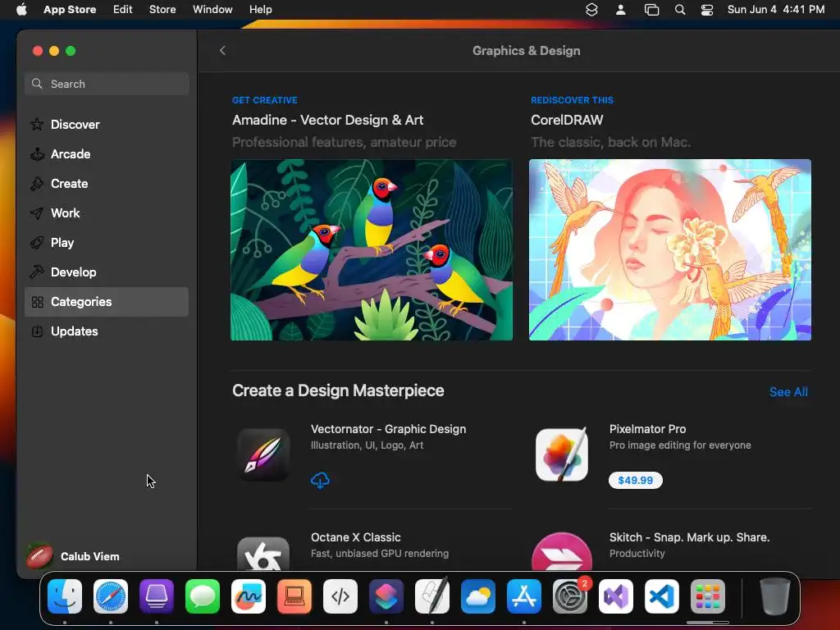Open the Amadine - Vector Design & Art title
This screenshot has height=630, width=840.
[x=328, y=120]
